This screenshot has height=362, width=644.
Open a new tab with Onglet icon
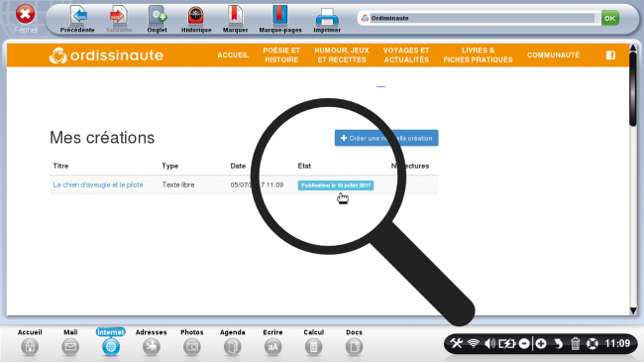point(158,16)
